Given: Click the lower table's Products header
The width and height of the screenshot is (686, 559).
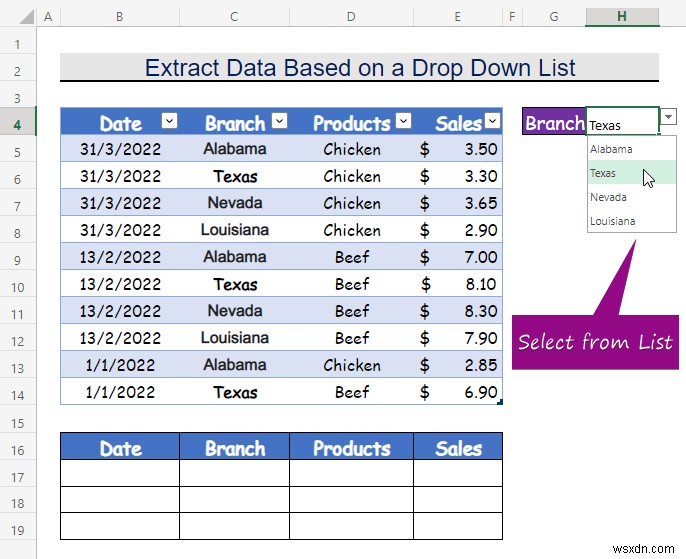Looking at the screenshot, I should point(351,447).
